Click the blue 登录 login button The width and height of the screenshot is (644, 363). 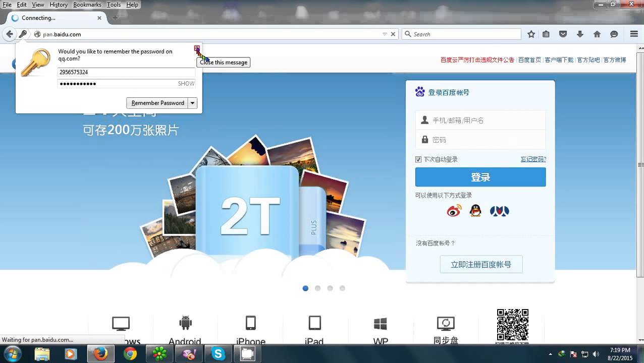coord(480,177)
